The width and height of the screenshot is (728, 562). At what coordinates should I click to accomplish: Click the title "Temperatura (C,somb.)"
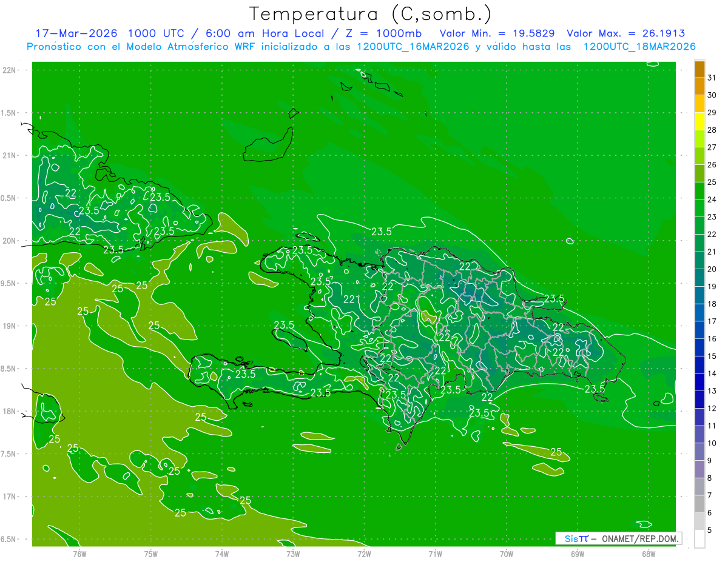pyautogui.click(x=371, y=14)
